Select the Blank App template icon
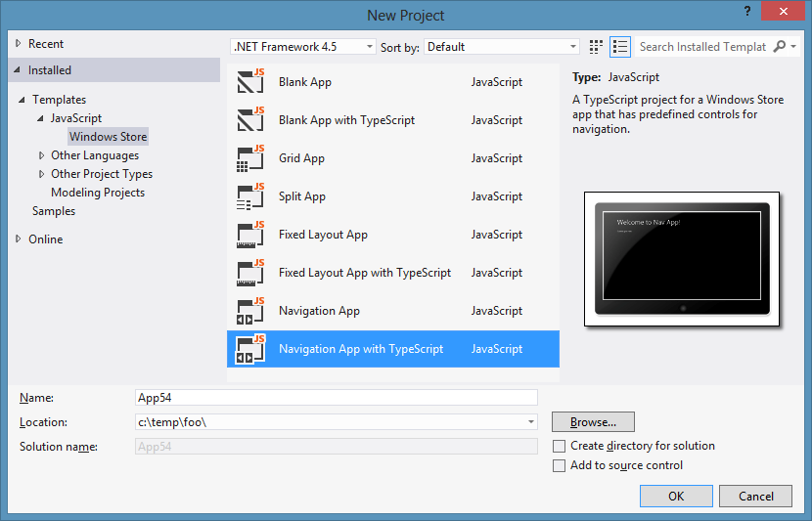Image resolution: width=812 pixels, height=521 pixels. [250, 81]
